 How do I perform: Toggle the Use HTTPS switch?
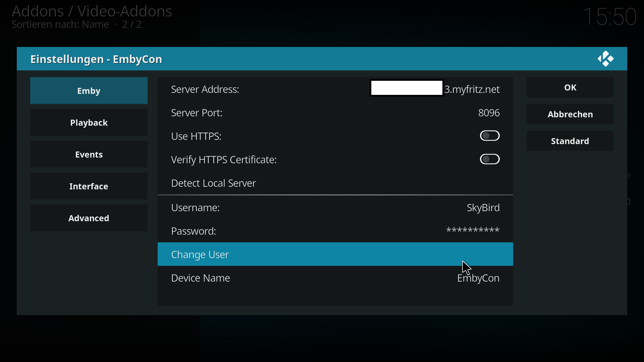[490, 136]
